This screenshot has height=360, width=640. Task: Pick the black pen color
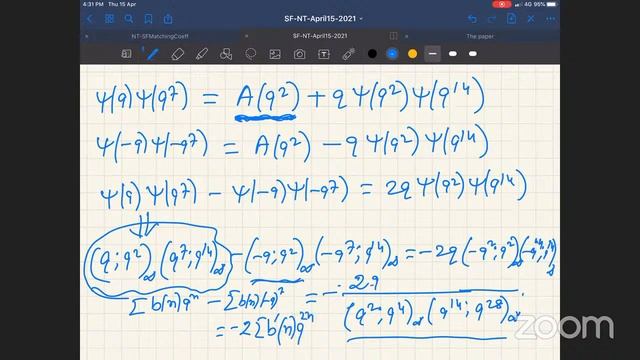point(372,53)
